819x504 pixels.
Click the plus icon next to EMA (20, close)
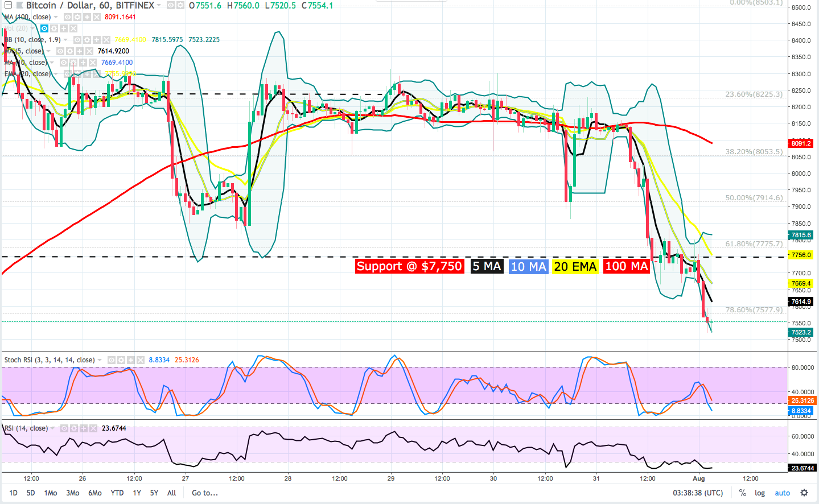[x=88, y=73]
